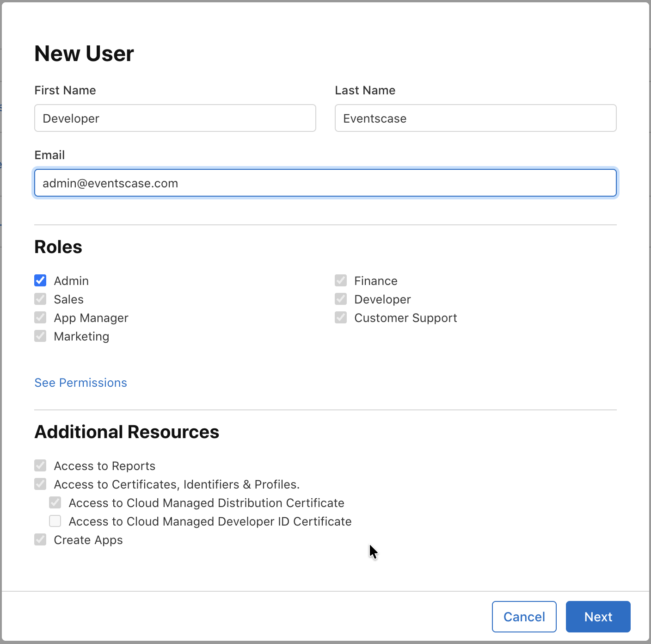Cancel the New User dialog

click(524, 617)
